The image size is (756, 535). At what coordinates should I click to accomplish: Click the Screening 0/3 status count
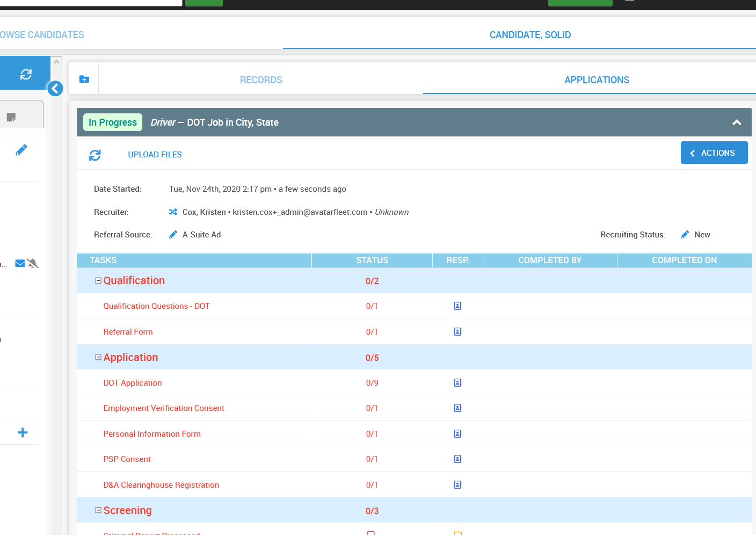click(x=372, y=511)
